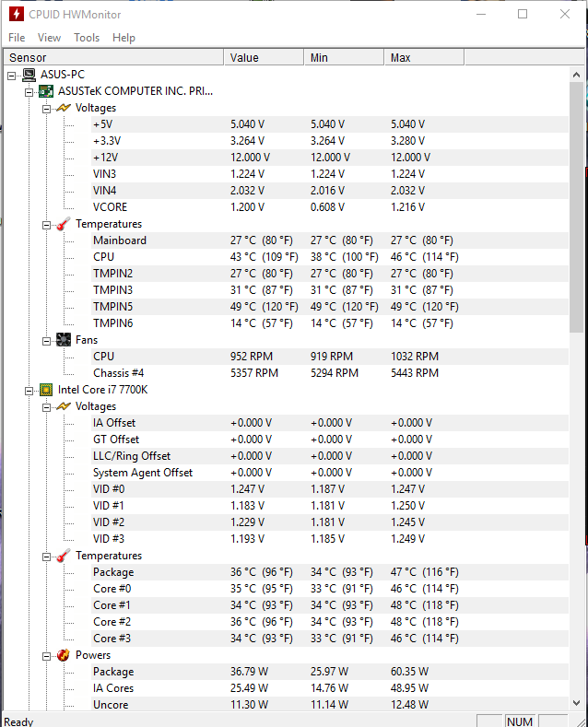This screenshot has width=588, height=727.
Task: Select the +5V voltage row
Action: (x=330, y=124)
